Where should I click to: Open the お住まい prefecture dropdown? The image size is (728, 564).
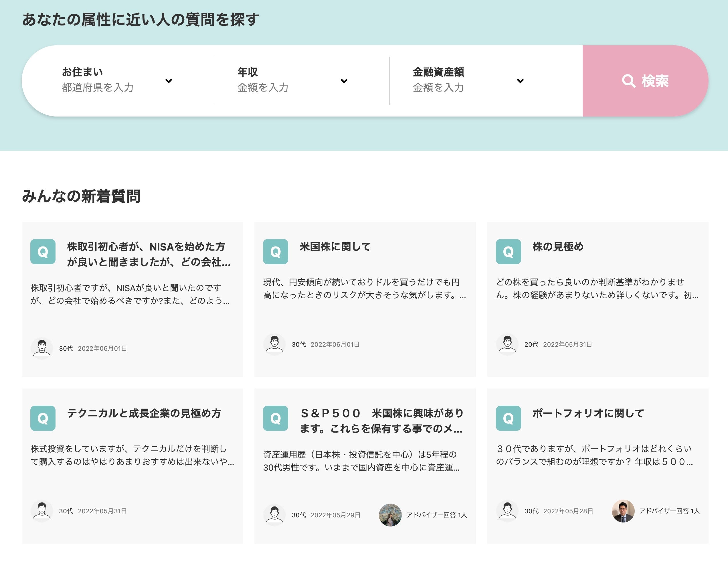169,81
